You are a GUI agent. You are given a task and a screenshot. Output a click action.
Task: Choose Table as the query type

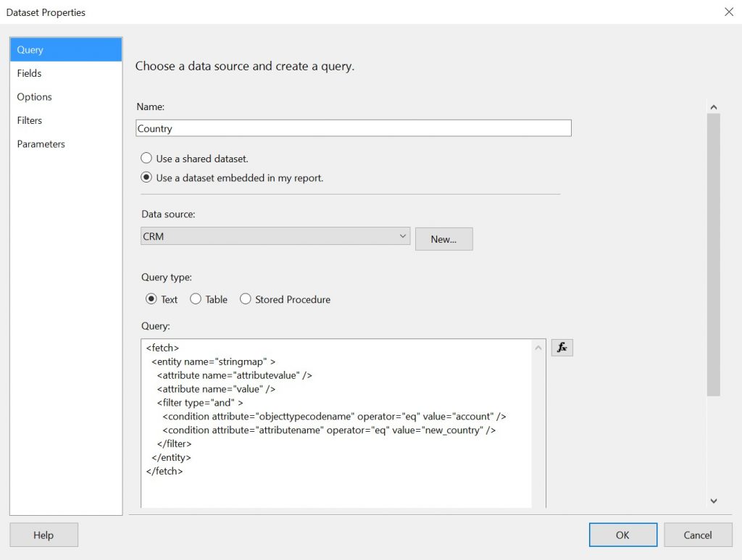(194, 299)
